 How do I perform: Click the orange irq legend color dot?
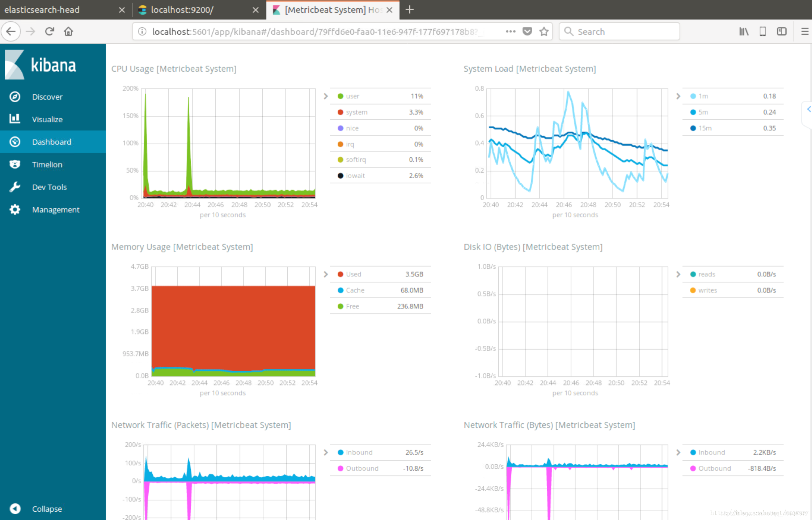click(x=340, y=144)
